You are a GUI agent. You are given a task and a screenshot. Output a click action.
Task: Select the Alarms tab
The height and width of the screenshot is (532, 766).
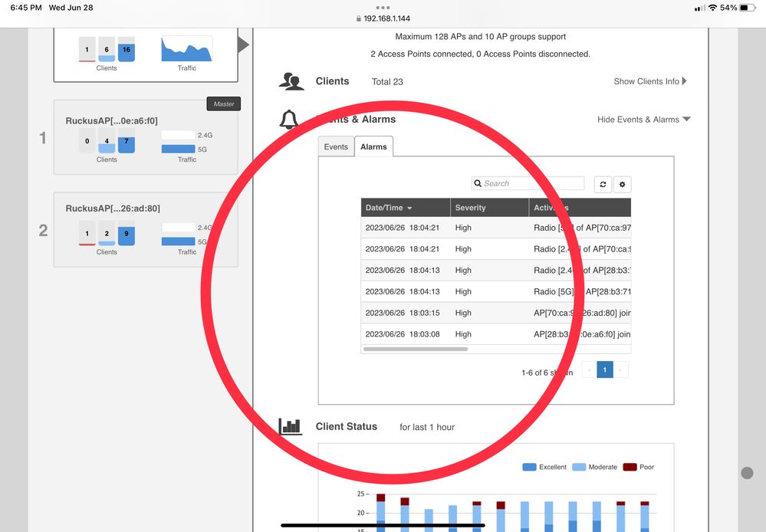373,146
